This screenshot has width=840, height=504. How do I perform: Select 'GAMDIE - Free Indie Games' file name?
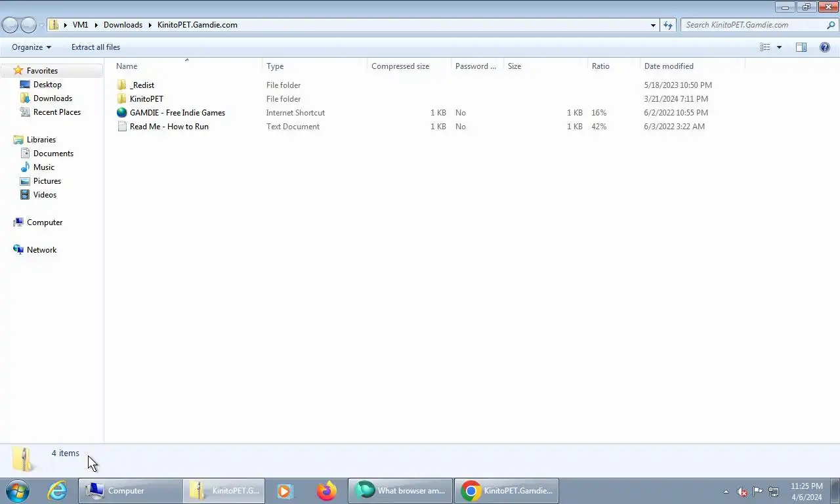(x=177, y=113)
